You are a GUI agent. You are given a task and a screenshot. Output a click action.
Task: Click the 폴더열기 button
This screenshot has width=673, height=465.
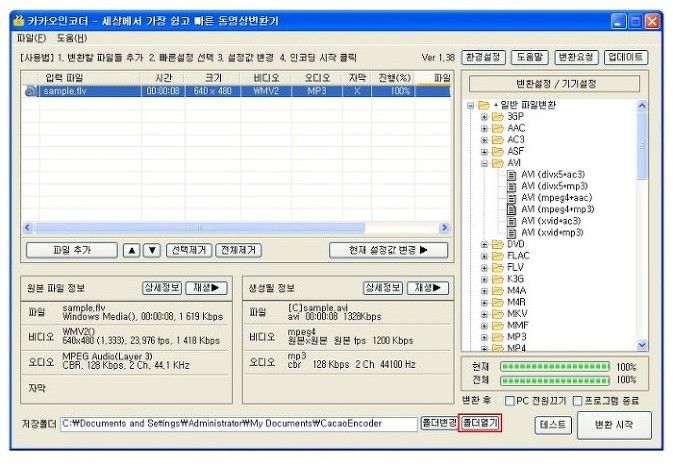pos(480,423)
